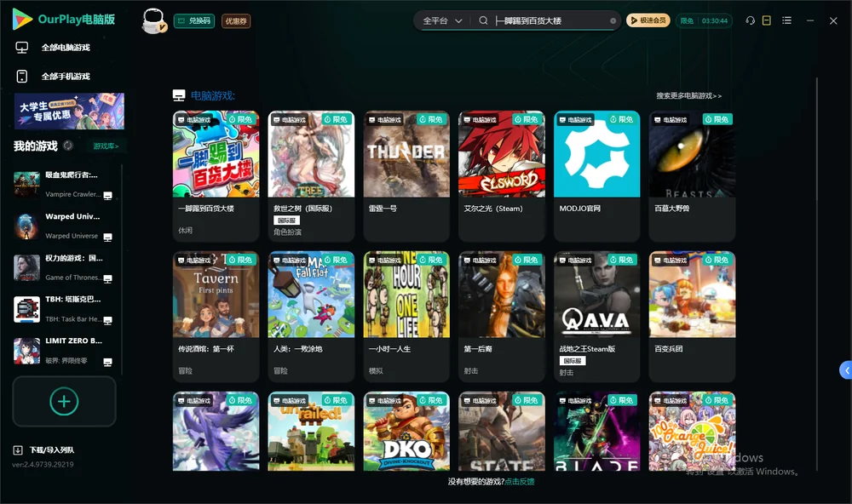Click the 点击反馈 feedback link
The image size is (852, 504).
pos(520,482)
